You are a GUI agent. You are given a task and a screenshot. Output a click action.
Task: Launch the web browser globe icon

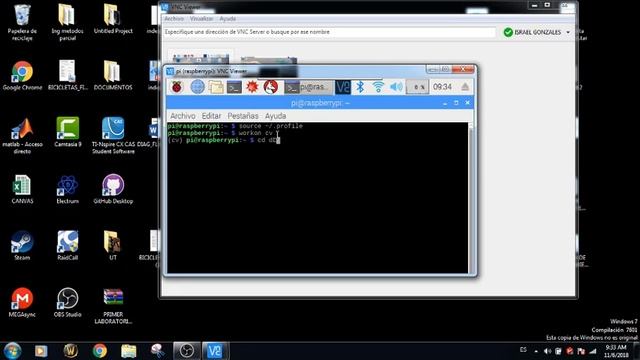click(x=198, y=87)
